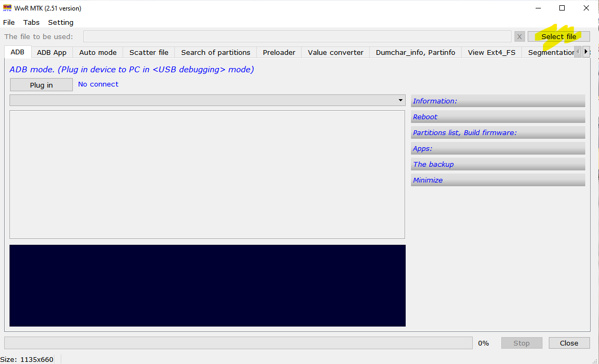The image size is (599, 364).
Task: Click the Select file button
Action: (558, 36)
